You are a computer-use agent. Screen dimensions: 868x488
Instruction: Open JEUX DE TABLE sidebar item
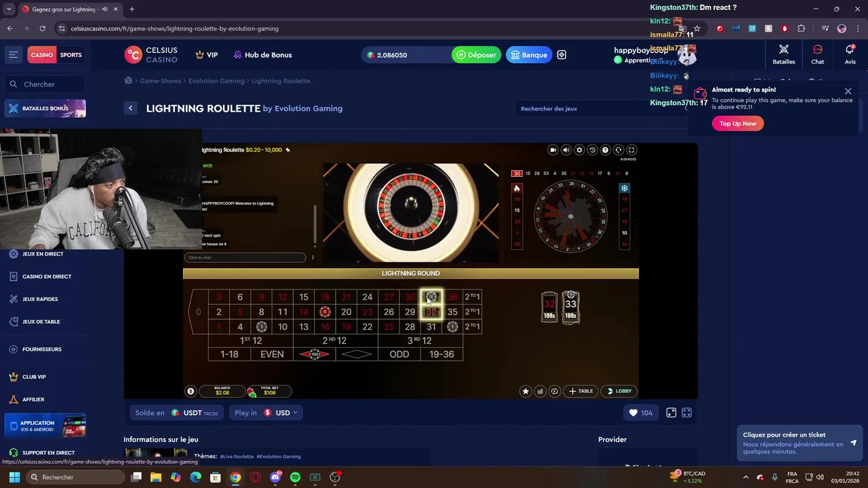[41, 322]
